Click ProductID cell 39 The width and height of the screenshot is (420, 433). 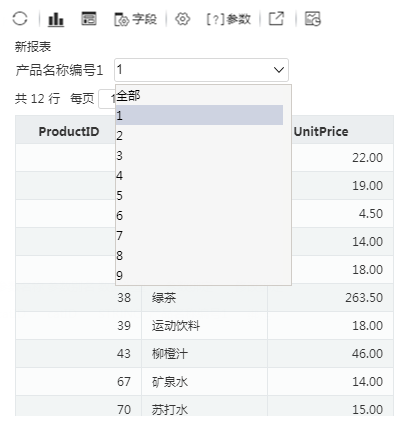point(78,326)
